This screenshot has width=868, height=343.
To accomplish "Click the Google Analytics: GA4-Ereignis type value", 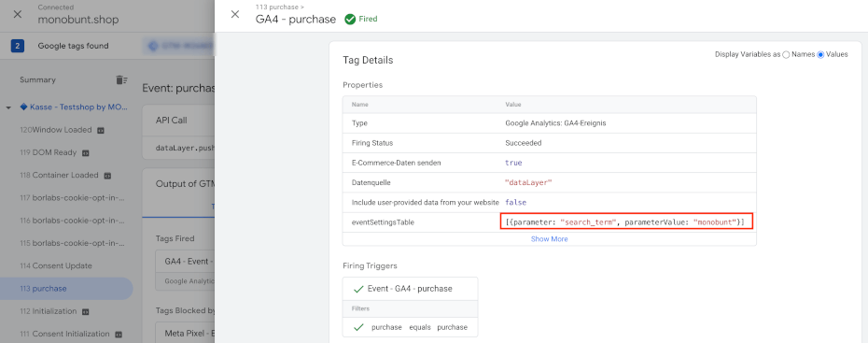I will pos(555,123).
